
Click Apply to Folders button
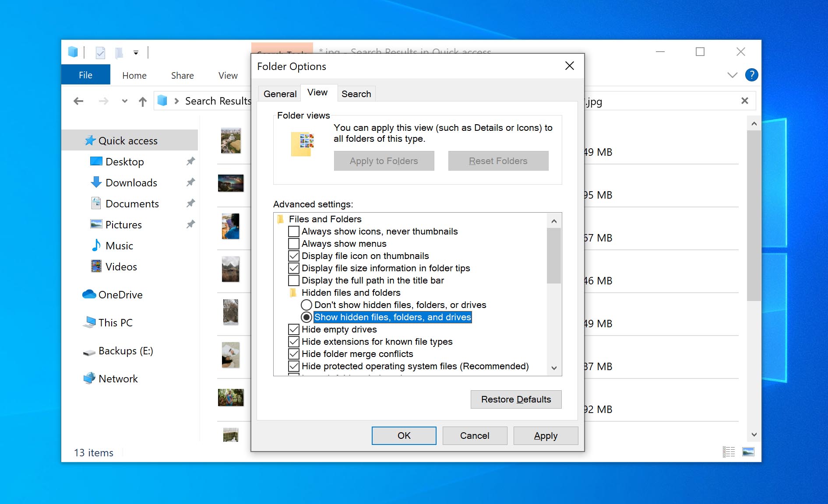pyautogui.click(x=384, y=161)
